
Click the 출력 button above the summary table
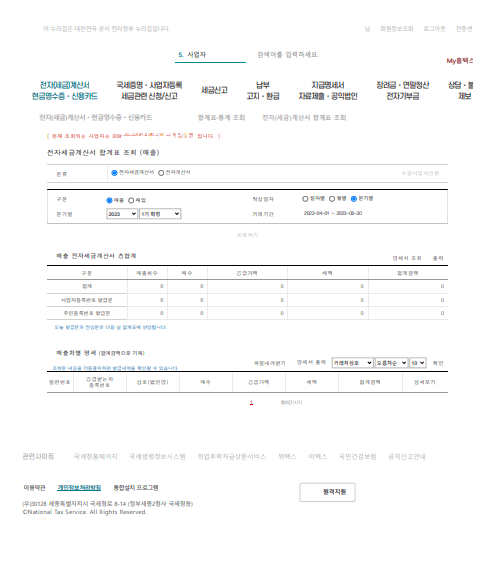(x=438, y=258)
